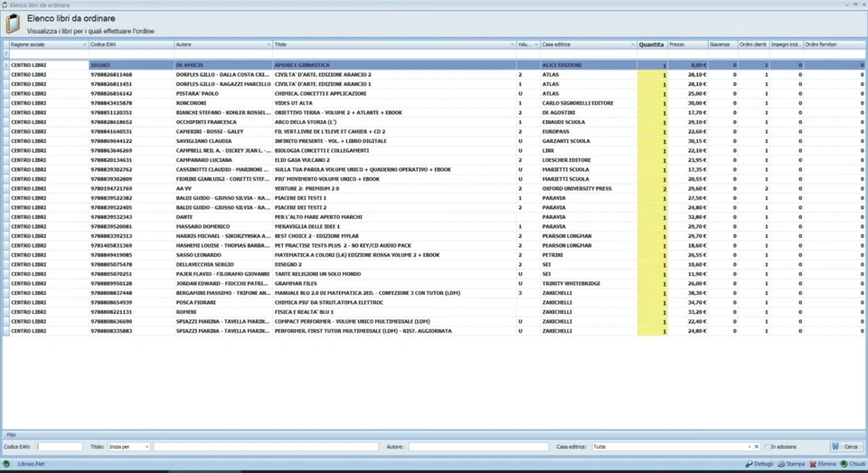Sort by the Autore column header
868x473 pixels.
[x=222, y=44]
